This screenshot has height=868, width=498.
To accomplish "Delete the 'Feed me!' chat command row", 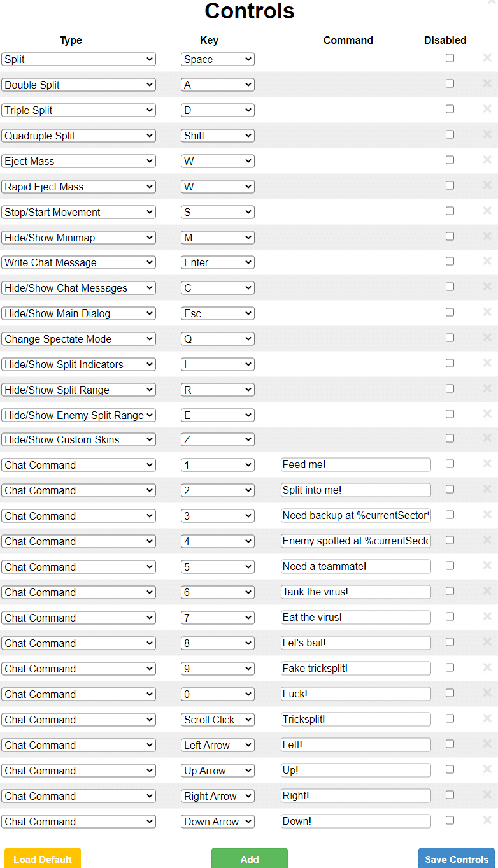I will coord(487,464).
